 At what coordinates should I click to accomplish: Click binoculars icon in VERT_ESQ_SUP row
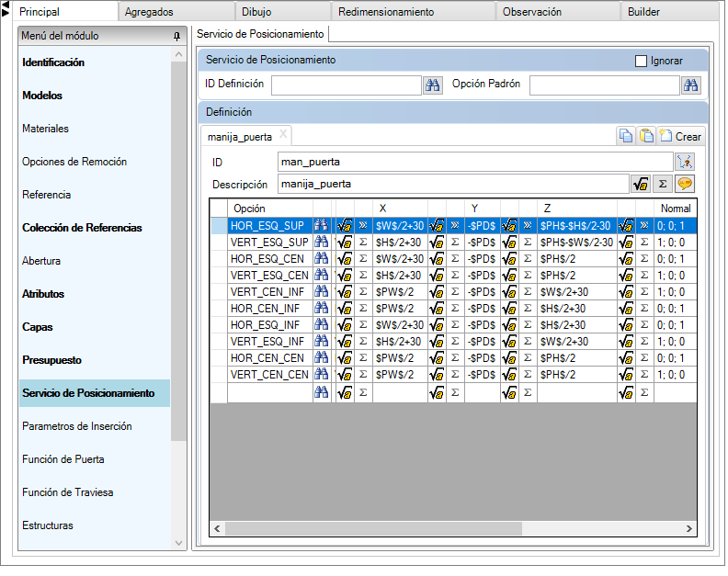[x=322, y=243]
